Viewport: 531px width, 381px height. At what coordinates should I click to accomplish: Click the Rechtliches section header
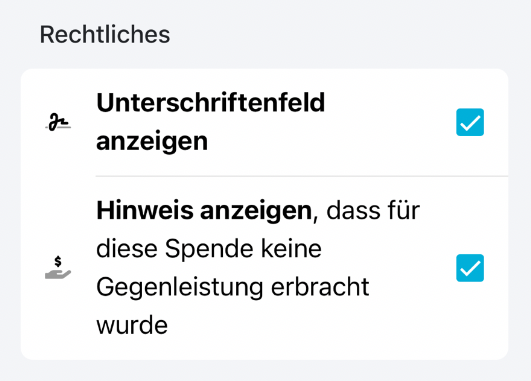point(105,35)
